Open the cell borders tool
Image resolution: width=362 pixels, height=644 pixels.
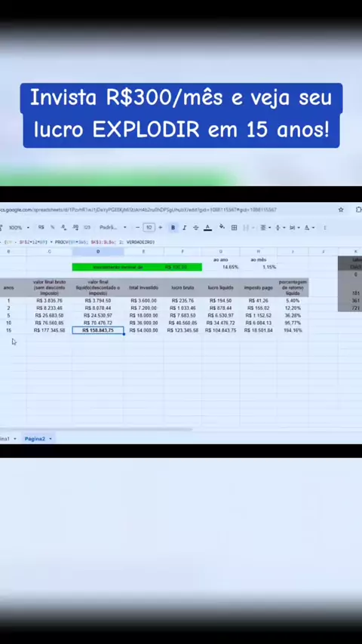point(235,228)
